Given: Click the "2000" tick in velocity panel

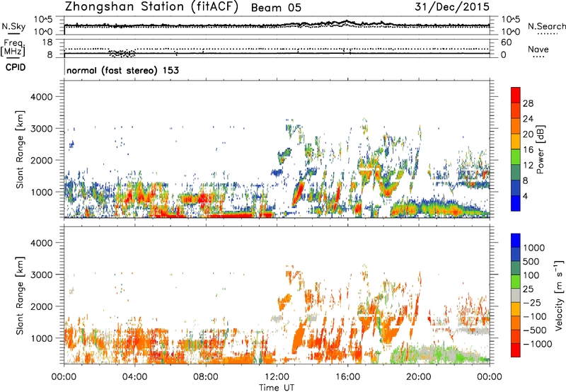Looking at the screenshot, I should (41, 306).
